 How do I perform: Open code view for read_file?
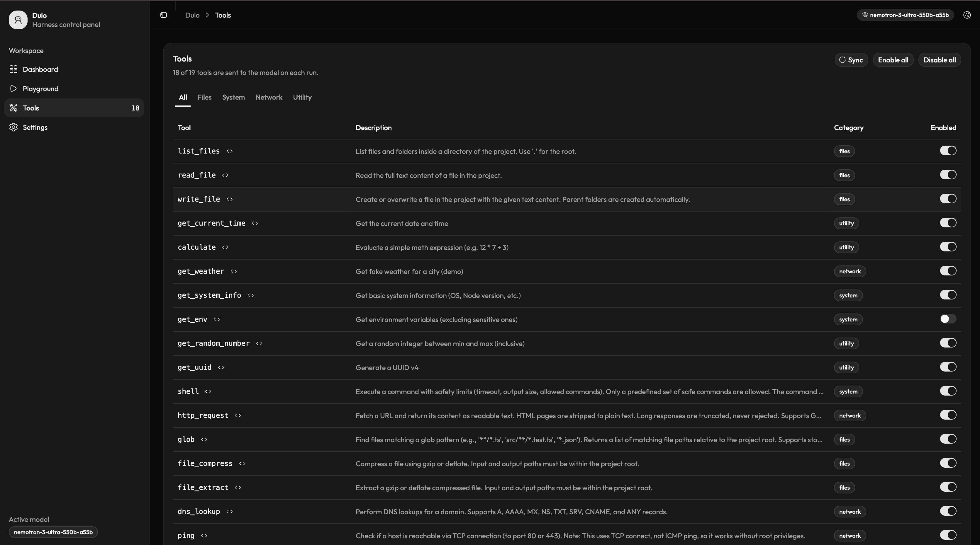click(225, 175)
